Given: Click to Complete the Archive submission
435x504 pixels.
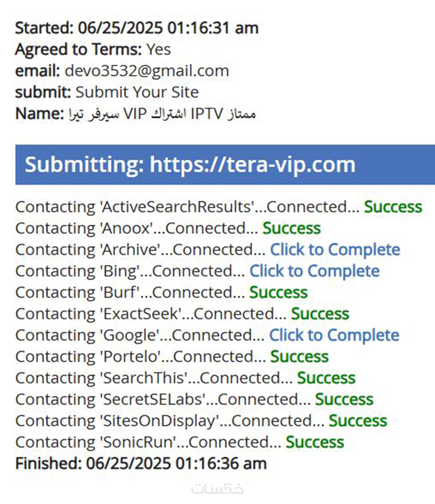Looking at the screenshot, I should coord(335,250).
